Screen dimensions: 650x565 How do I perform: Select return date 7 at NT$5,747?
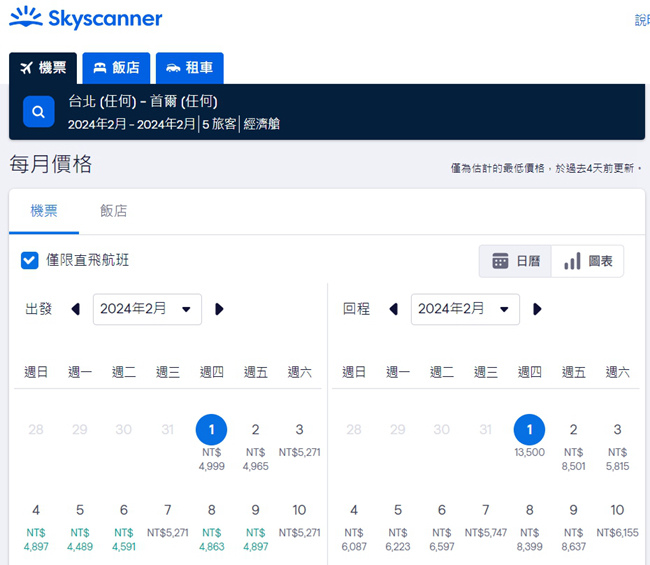(x=485, y=520)
